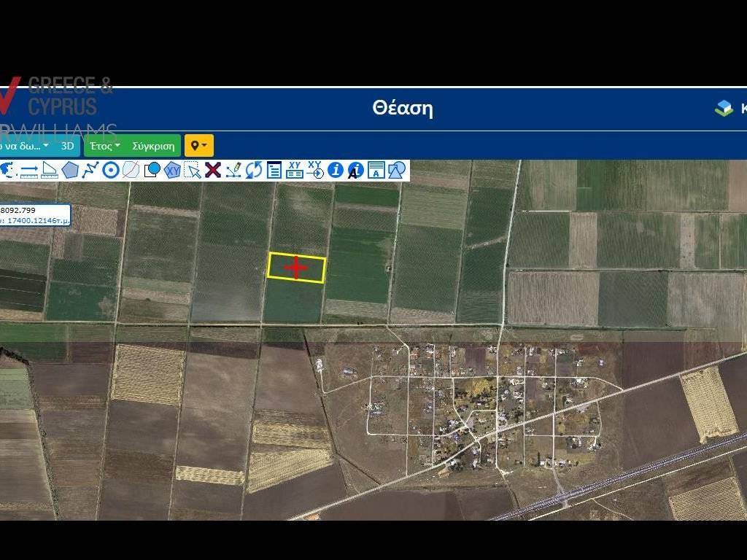Open the first blue info icon
The image size is (747, 560).
pos(336,171)
